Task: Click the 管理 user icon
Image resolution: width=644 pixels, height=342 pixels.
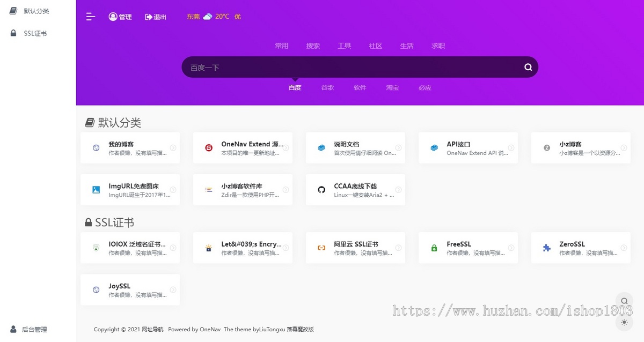Action: [x=113, y=17]
